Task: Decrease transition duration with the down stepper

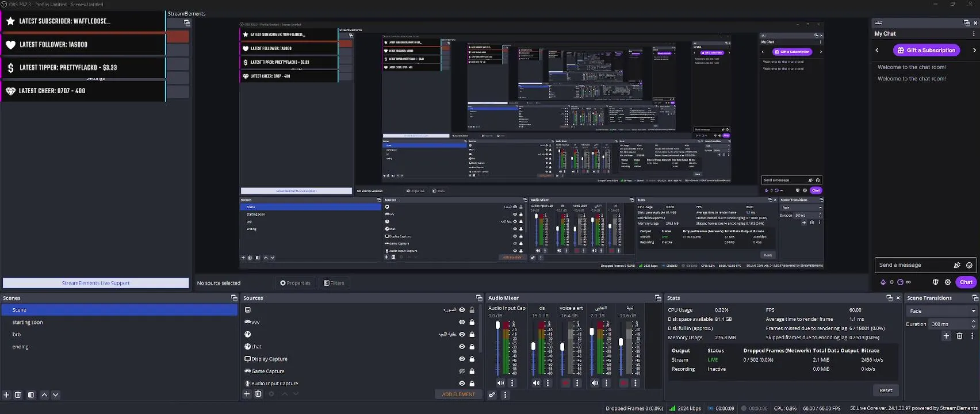Action: pyautogui.click(x=973, y=326)
